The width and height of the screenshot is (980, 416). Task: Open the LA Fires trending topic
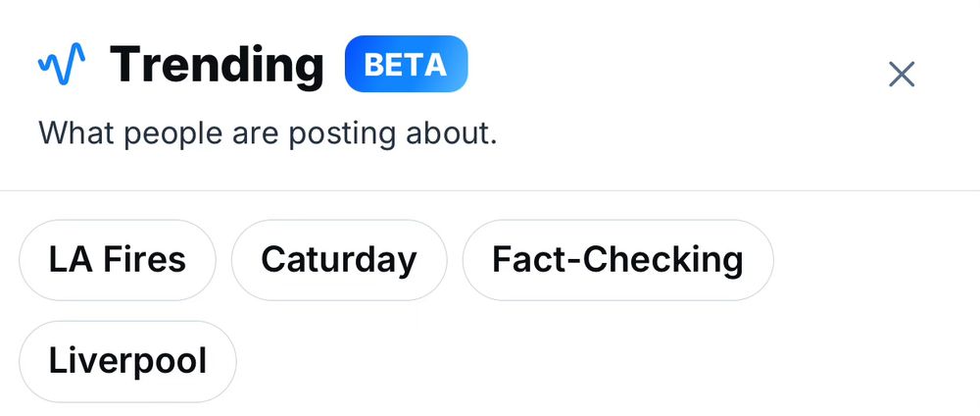click(x=118, y=260)
